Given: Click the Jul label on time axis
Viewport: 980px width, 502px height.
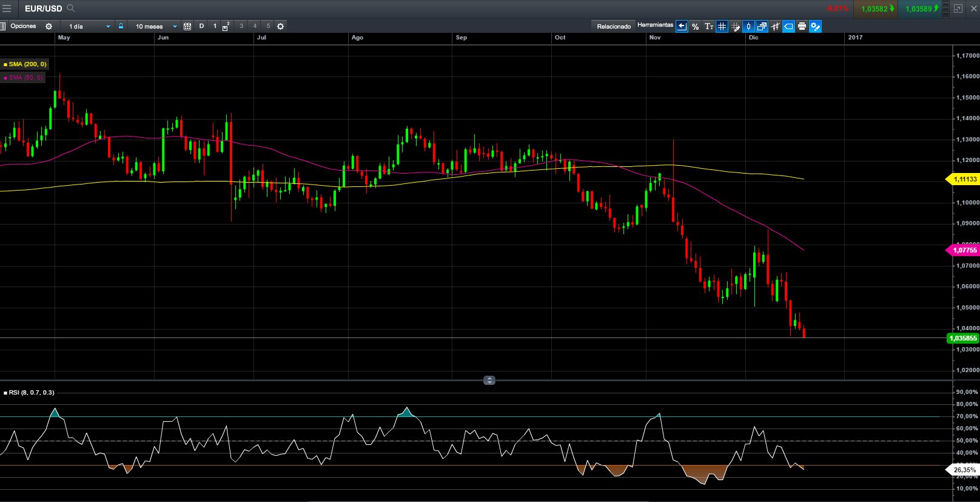Looking at the screenshot, I should tap(261, 38).
